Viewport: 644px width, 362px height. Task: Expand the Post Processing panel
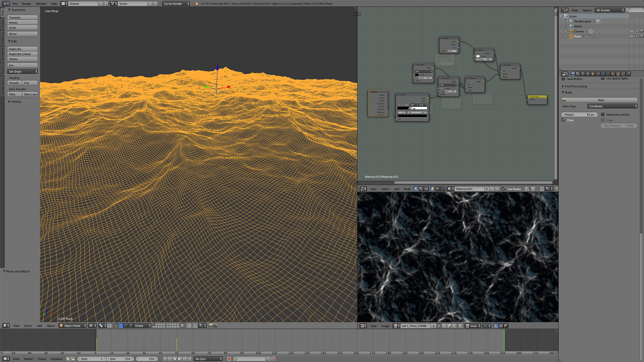[x=576, y=86]
